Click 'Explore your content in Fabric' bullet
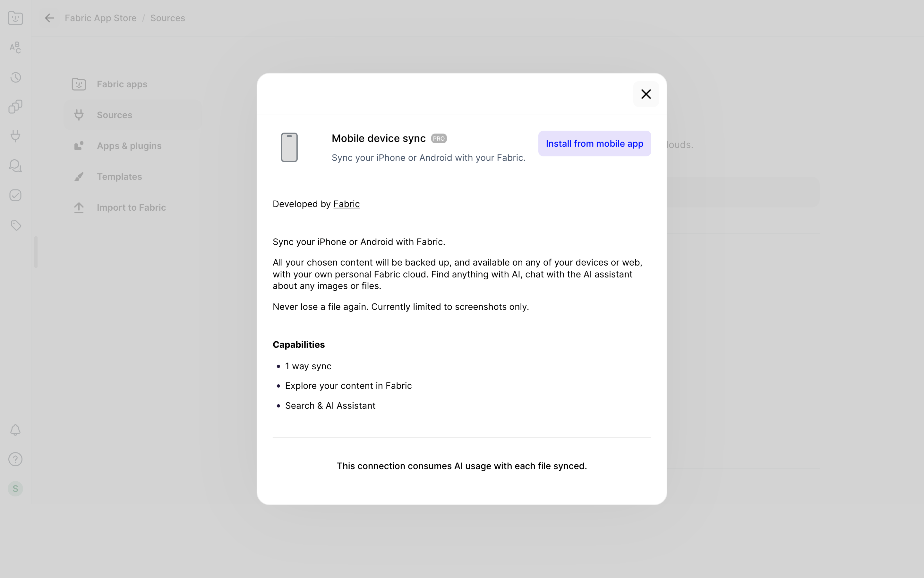The width and height of the screenshot is (924, 578). tap(348, 386)
